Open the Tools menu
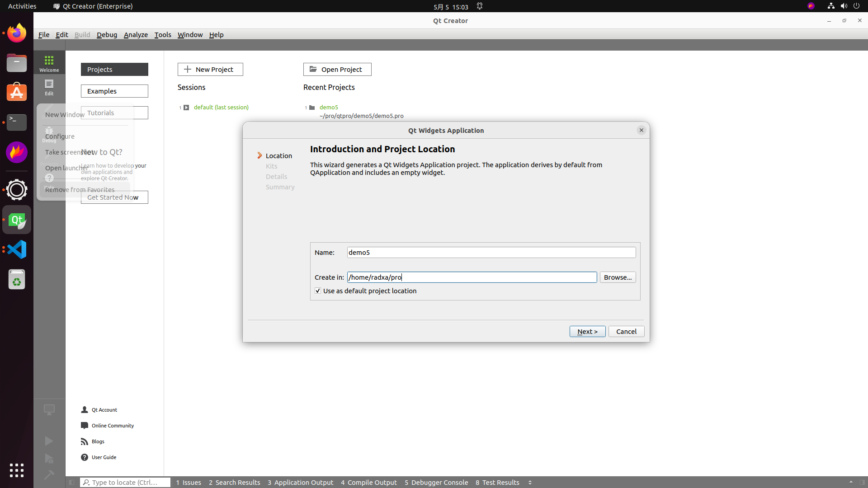 [x=162, y=35]
